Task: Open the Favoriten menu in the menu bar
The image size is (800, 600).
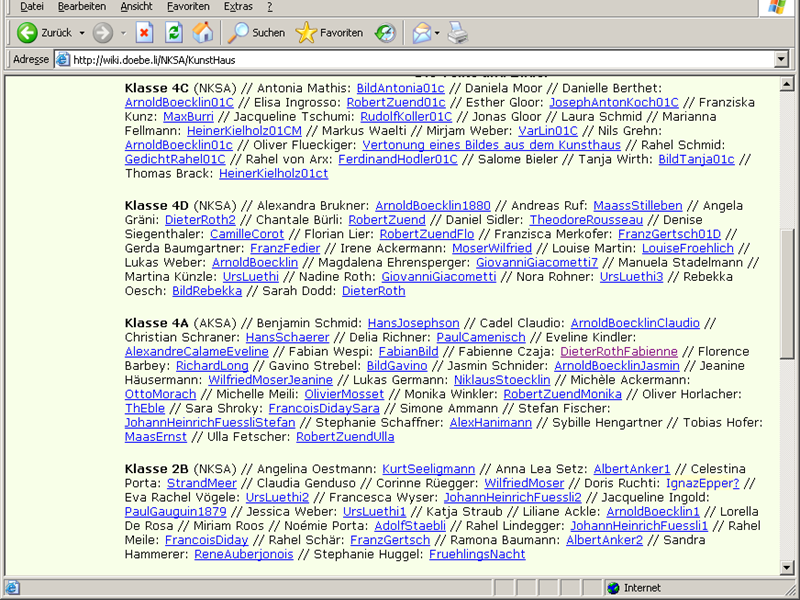Action: (x=189, y=6)
